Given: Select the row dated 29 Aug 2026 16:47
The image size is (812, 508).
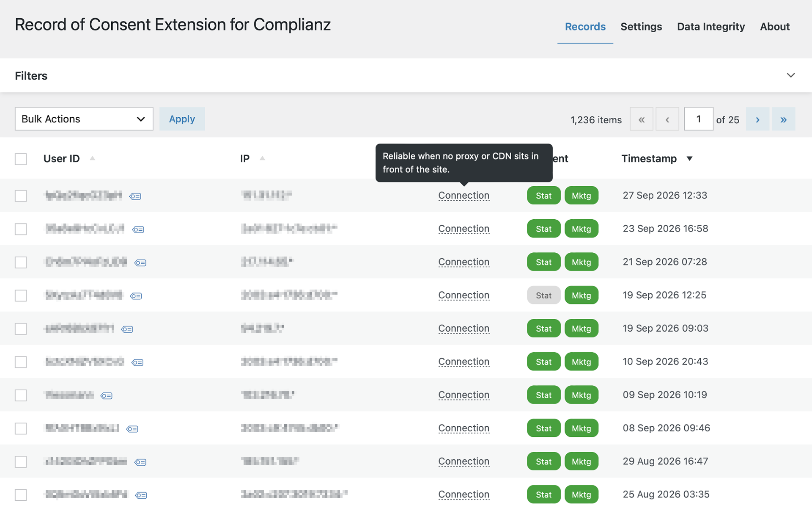Looking at the screenshot, I should 21,462.
